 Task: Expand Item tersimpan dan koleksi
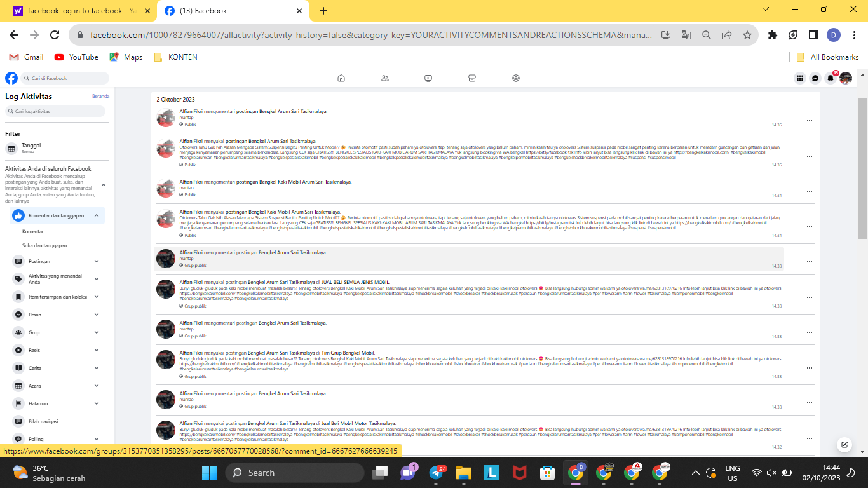[97, 297]
